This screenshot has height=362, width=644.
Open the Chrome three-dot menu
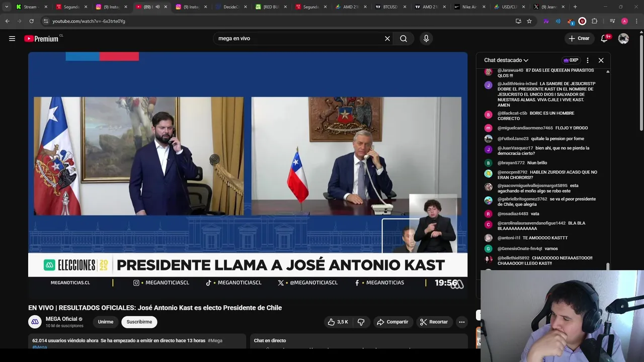tap(637, 21)
